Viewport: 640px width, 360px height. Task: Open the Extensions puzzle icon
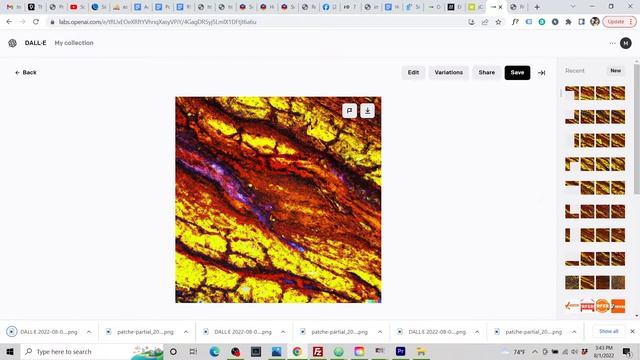568,22
